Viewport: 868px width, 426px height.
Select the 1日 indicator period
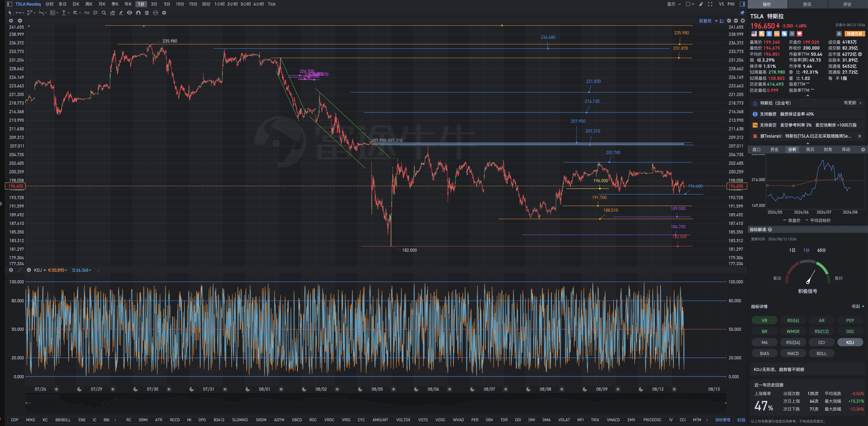click(792, 250)
